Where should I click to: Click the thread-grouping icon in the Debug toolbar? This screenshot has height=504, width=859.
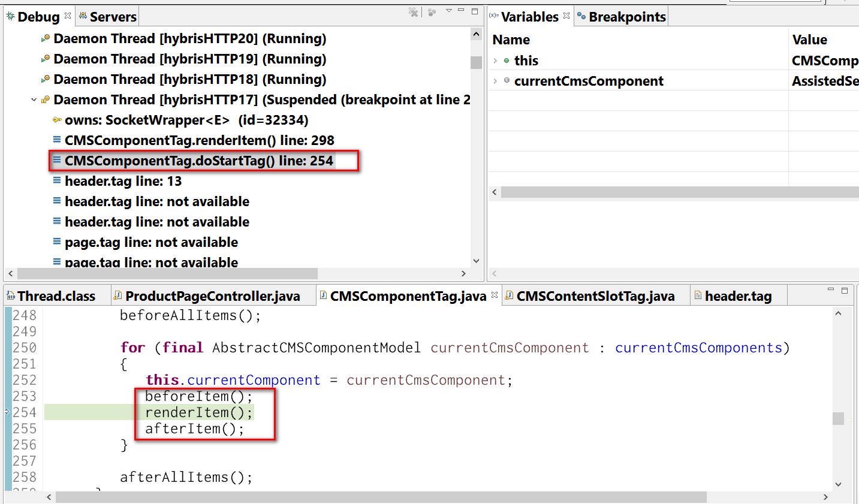[x=433, y=12]
